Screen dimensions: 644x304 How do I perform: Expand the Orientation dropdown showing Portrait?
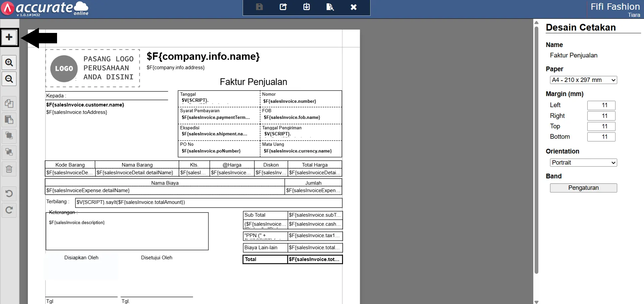583,163
